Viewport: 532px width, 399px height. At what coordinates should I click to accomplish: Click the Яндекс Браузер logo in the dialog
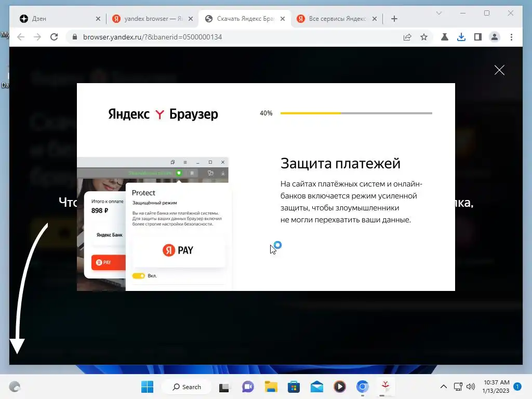click(163, 114)
